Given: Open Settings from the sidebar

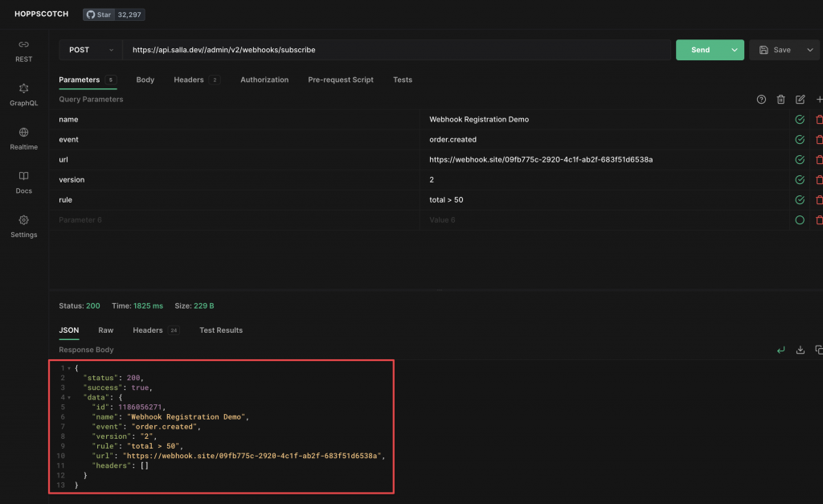Looking at the screenshot, I should coord(23,227).
